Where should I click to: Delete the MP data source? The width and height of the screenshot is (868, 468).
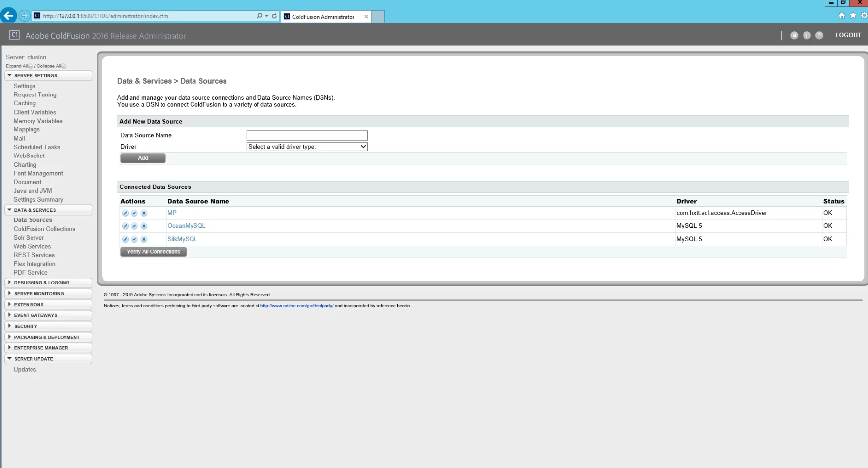tap(144, 213)
